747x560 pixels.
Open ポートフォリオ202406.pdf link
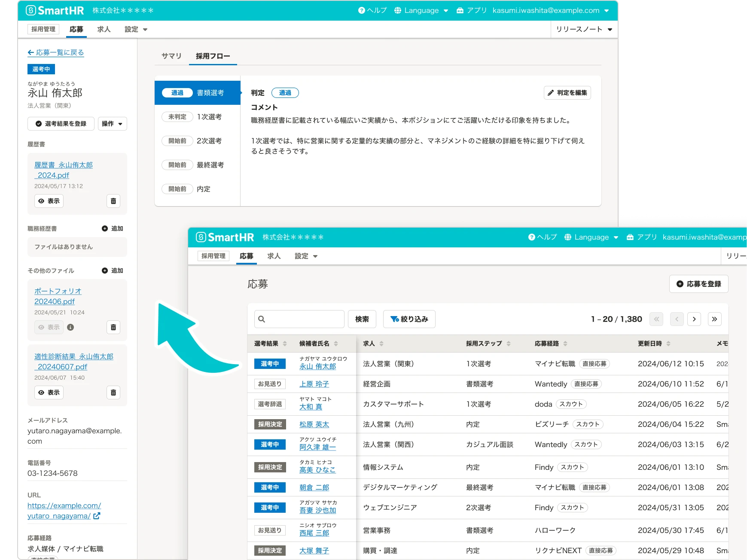(x=58, y=296)
